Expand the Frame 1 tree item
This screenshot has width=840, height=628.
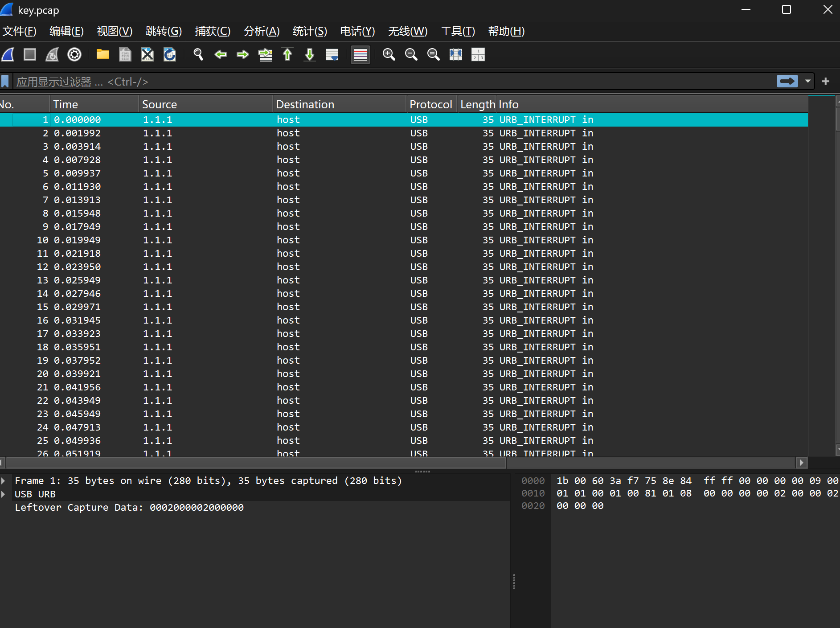pos(4,480)
